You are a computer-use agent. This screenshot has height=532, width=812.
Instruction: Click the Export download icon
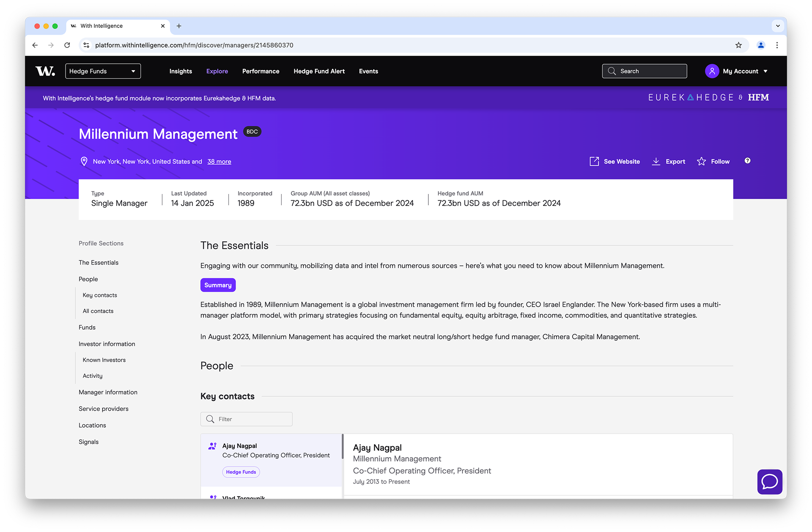point(656,161)
